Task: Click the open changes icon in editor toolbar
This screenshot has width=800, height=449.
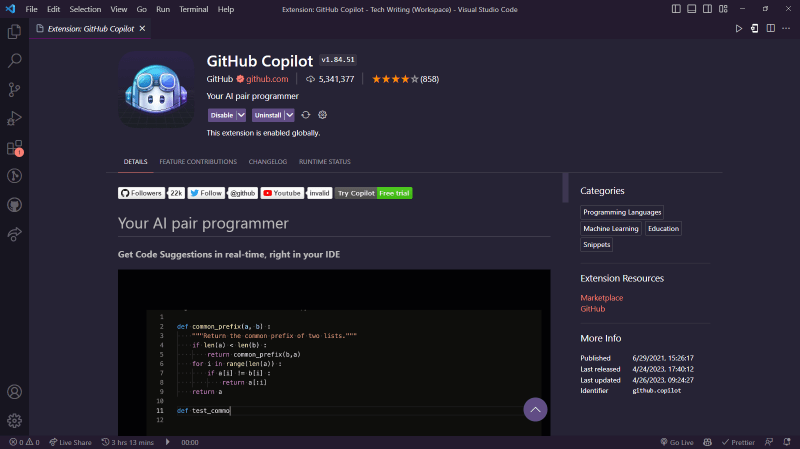Action: tap(755, 29)
